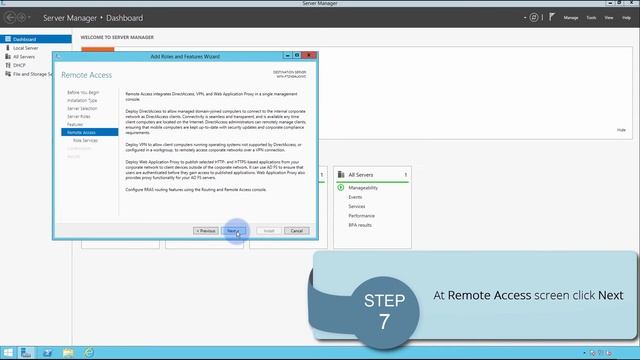Image resolution: width=640 pixels, height=360 pixels.
Task: Click the Previous button in the wizard
Action: [x=206, y=231]
